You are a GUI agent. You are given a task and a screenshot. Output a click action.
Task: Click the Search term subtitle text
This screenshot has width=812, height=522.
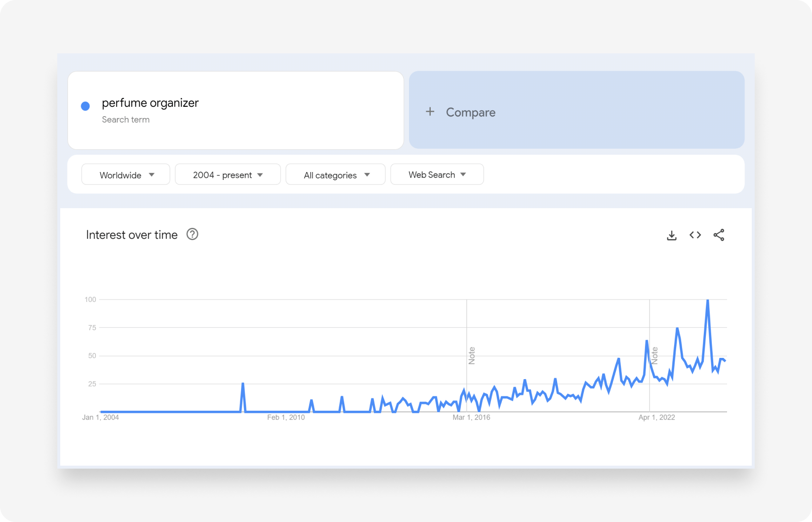125,120
